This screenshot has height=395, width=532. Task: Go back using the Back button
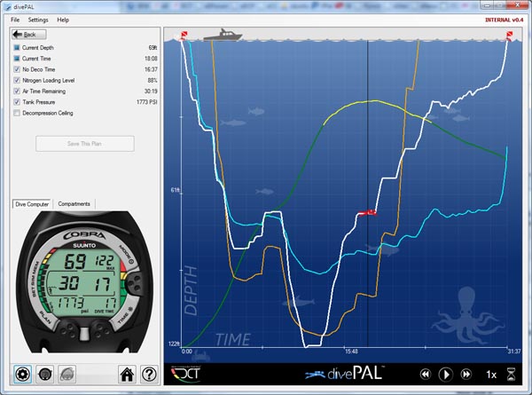click(x=29, y=35)
